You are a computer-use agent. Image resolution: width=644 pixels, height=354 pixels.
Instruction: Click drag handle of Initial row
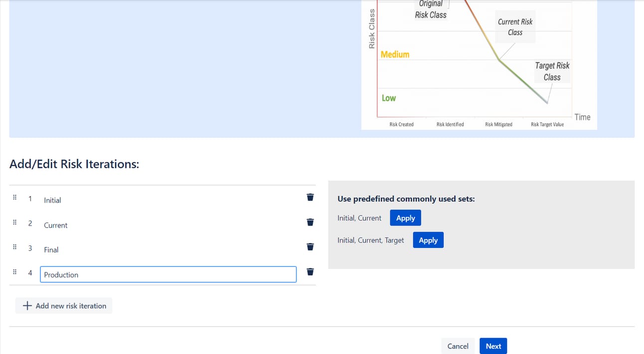coord(14,198)
